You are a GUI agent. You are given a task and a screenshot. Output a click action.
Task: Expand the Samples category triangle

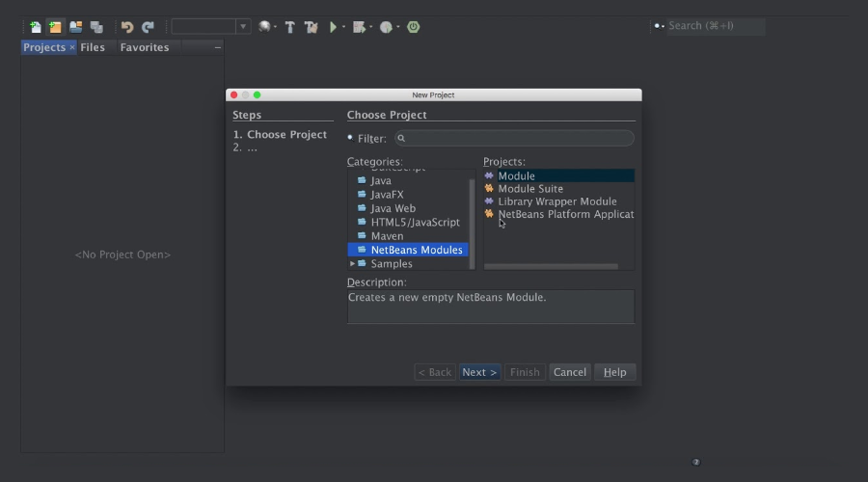(x=352, y=263)
